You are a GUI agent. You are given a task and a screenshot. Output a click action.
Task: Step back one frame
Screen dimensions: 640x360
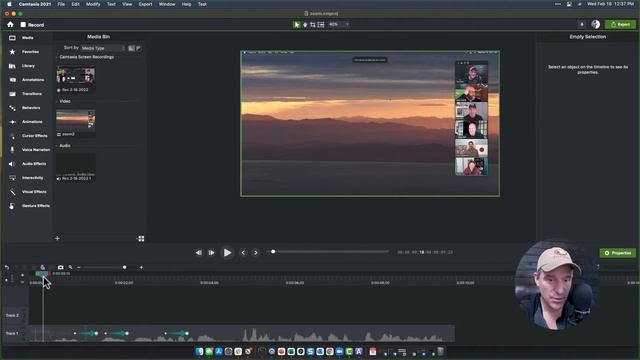[x=198, y=253]
